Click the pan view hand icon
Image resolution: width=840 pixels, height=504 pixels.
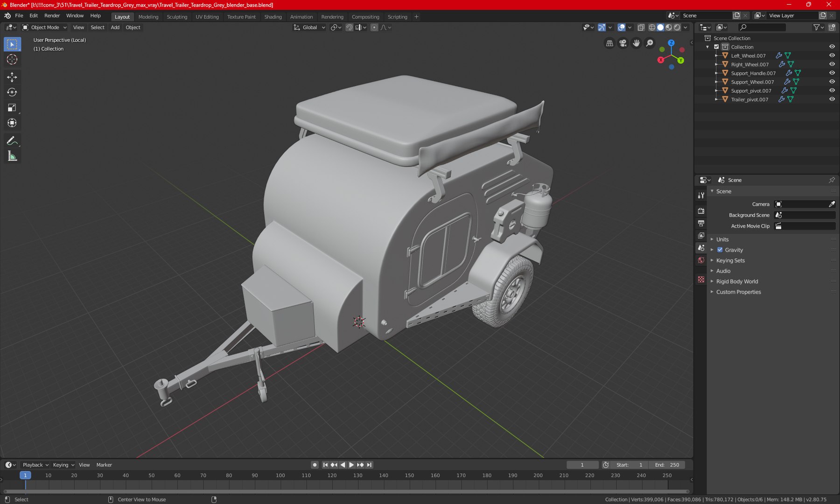pyautogui.click(x=636, y=43)
